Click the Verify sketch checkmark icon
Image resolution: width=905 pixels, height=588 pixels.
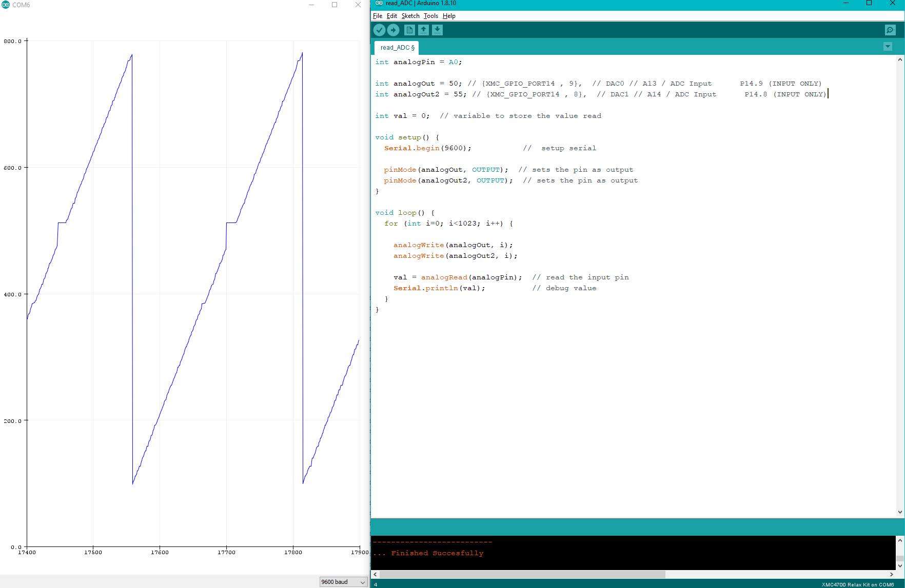[x=379, y=30]
